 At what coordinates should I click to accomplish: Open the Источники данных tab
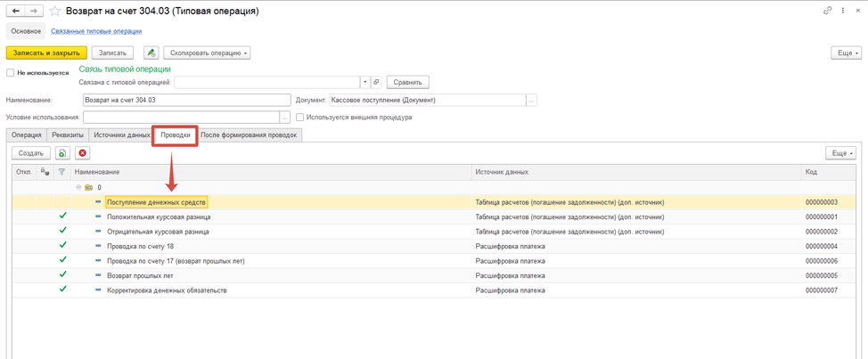point(121,135)
